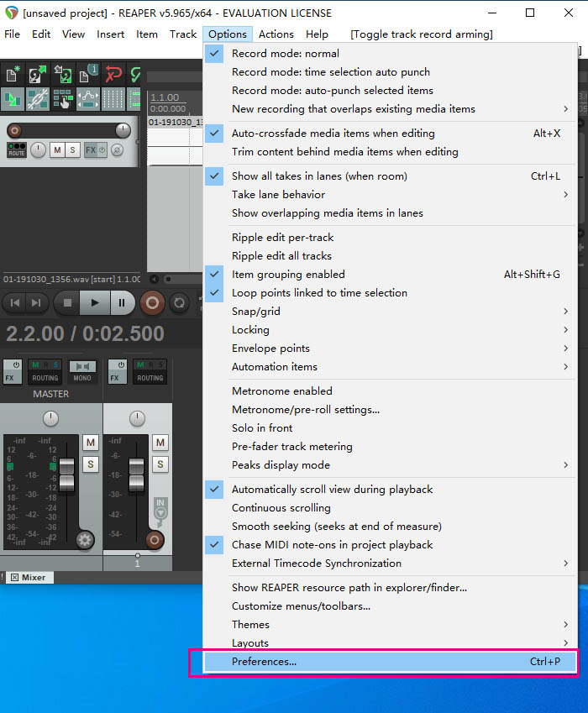Viewport: 588px width, 713px height.
Task: Click the transport Pause button
Action: pos(122,303)
